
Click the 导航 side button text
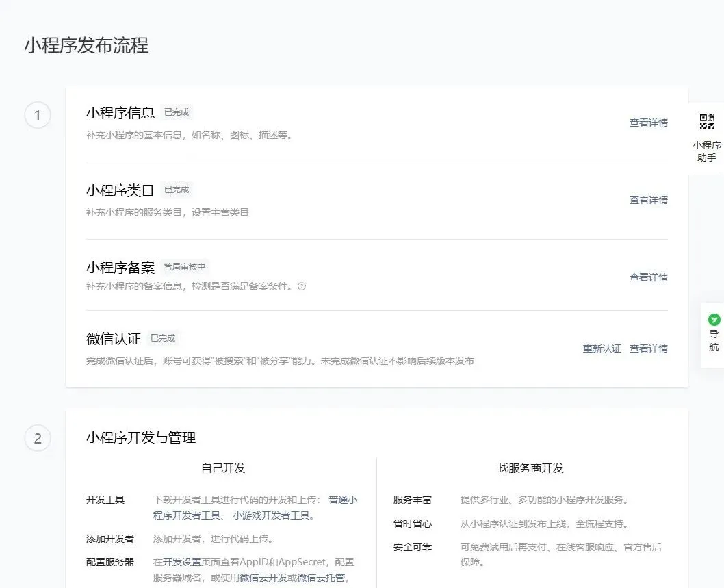click(x=714, y=340)
